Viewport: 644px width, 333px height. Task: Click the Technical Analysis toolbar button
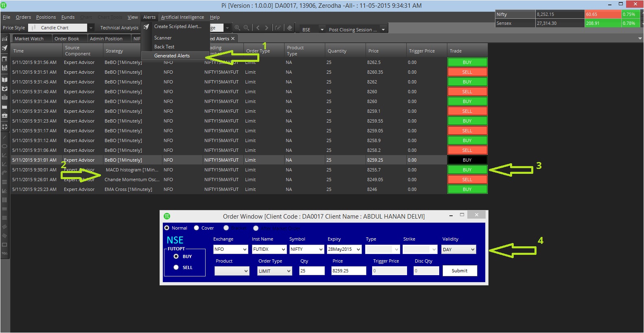119,28
